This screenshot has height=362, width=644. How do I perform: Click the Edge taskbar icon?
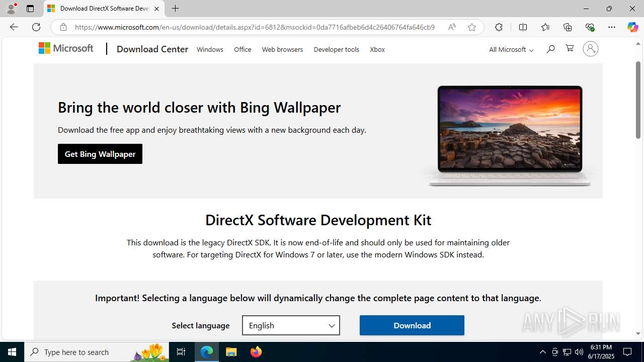tap(207, 352)
